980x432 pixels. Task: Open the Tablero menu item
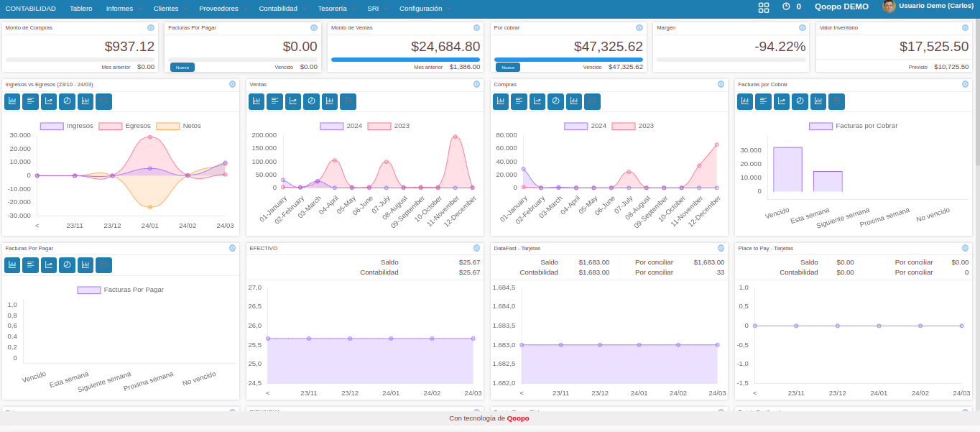coord(80,8)
